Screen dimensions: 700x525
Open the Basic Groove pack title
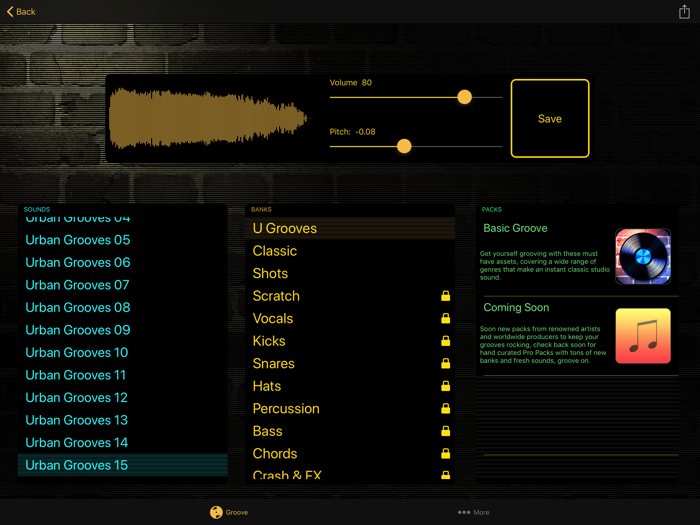[x=515, y=228]
